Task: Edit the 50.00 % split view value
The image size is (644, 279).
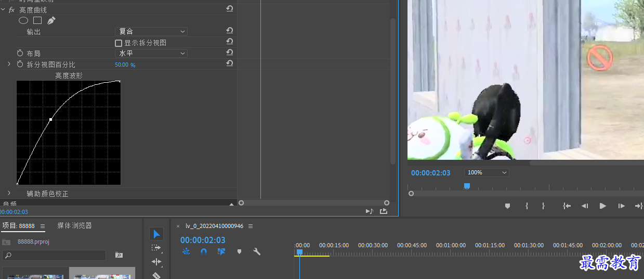Action: point(125,65)
